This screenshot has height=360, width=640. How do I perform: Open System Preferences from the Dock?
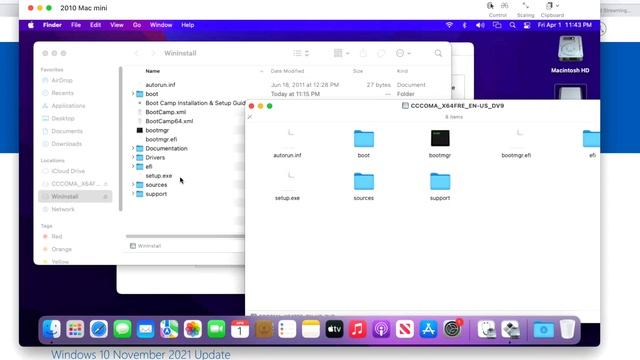(452, 329)
